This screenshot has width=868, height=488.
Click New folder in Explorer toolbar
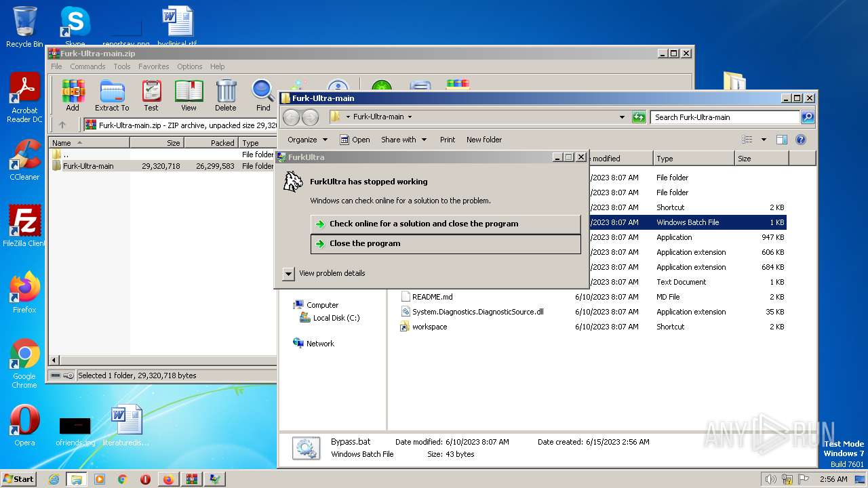pyautogui.click(x=484, y=140)
